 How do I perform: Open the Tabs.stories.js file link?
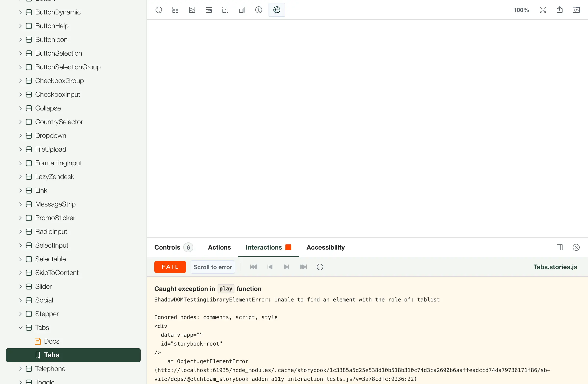tap(555, 267)
